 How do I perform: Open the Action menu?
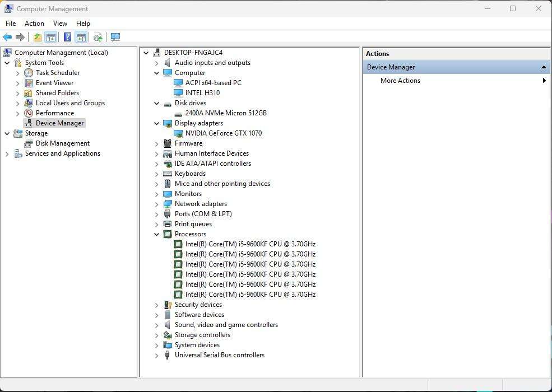(34, 24)
